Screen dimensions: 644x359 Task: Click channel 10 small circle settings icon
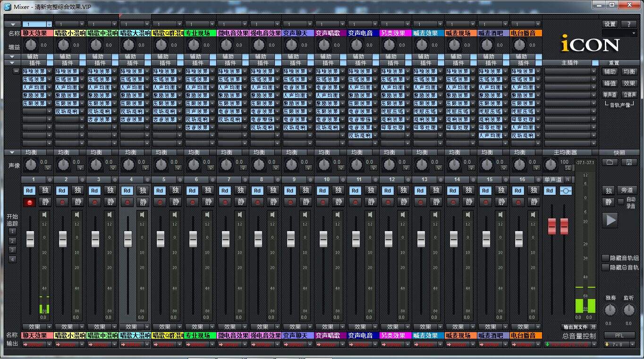click(x=343, y=180)
